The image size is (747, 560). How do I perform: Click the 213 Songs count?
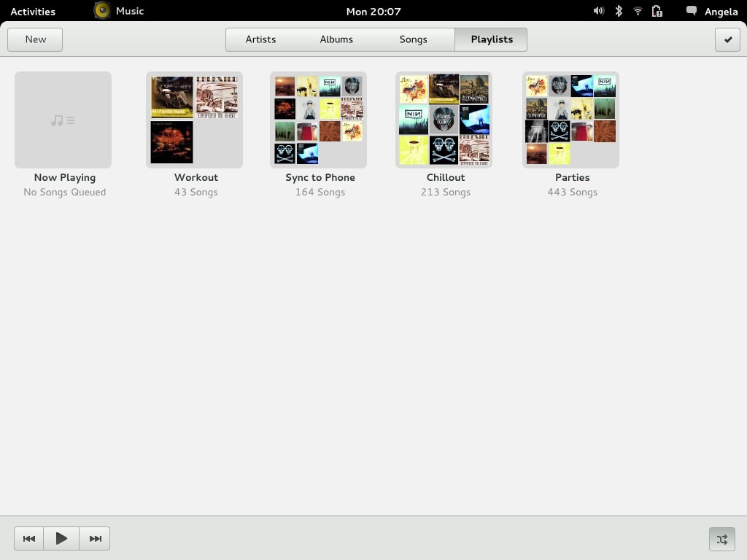[x=446, y=192]
